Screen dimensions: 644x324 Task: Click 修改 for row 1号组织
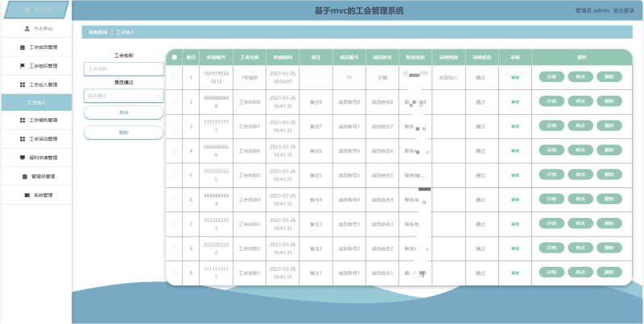coord(580,76)
